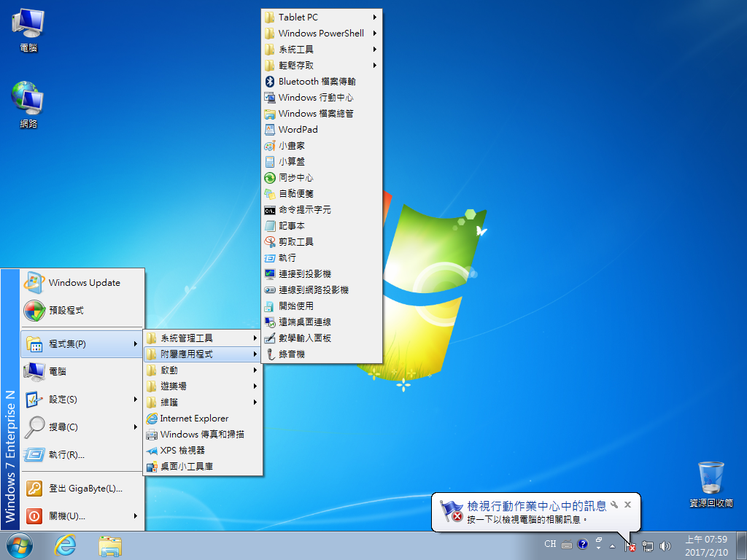747x560 pixels.
Task: Select 連線到網路投影機 menu entry
Action: click(x=322, y=290)
